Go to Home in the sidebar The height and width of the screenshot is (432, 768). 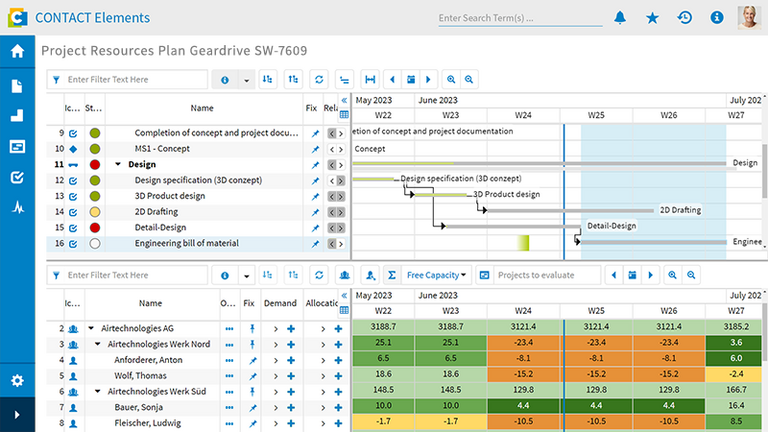coord(17,51)
